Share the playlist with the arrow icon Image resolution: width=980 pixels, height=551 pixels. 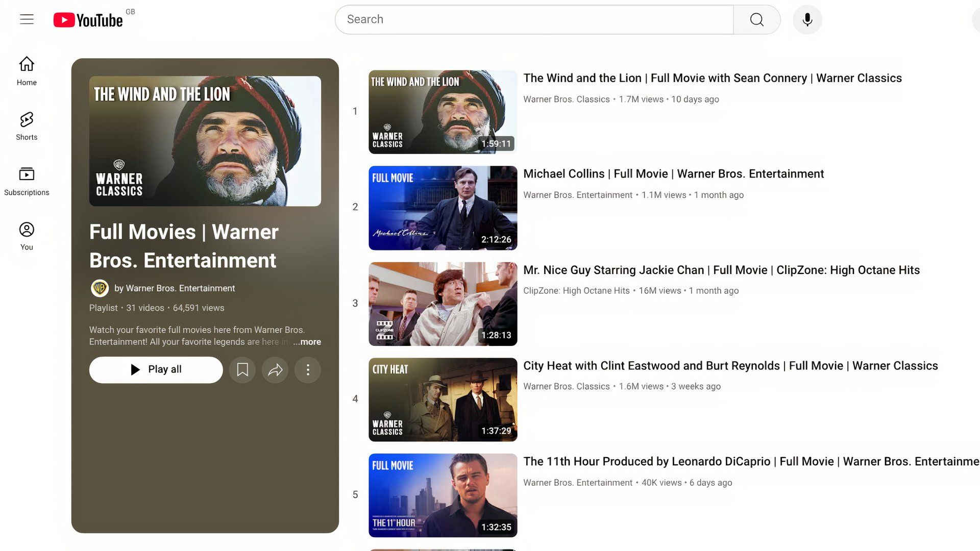[275, 369]
